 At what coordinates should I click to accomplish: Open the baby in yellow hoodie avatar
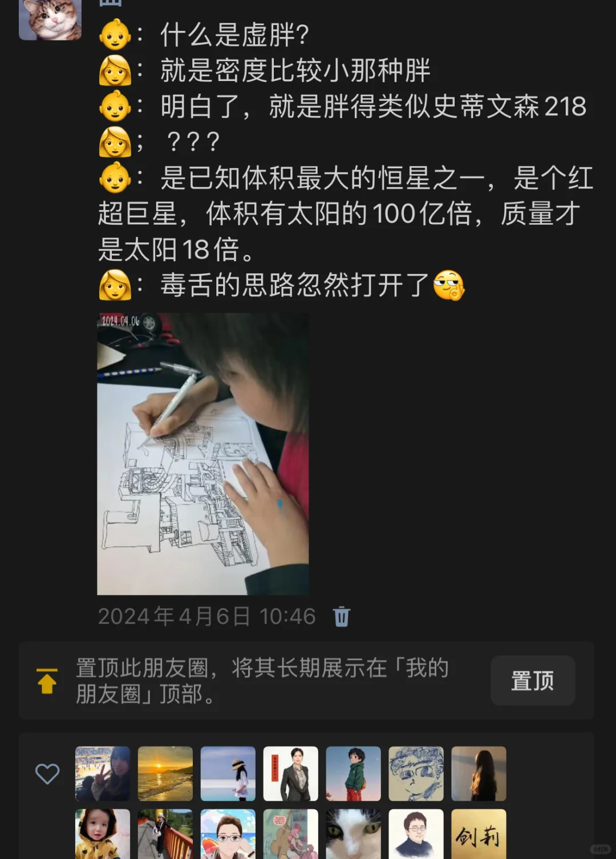coord(103,834)
